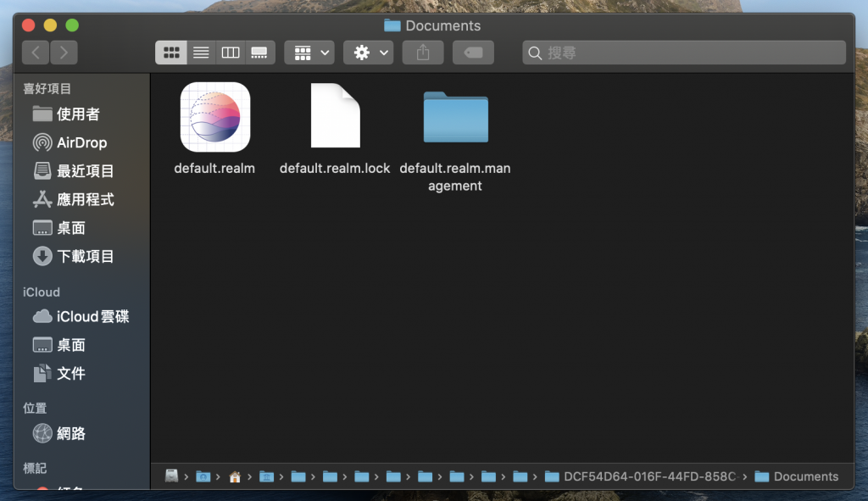Click the Share toolbar button
This screenshot has height=501, width=868.
pos(423,53)
